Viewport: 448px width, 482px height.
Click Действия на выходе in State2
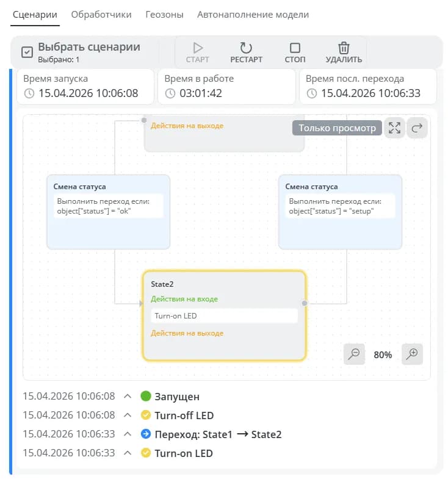(187, 333)
